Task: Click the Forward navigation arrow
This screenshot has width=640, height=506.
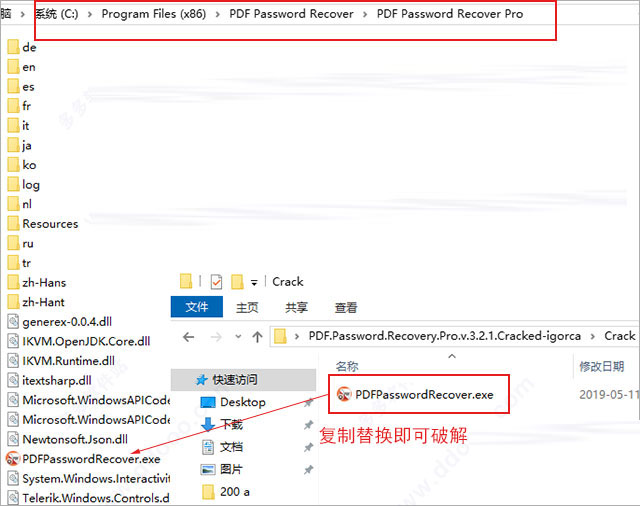Action: pos(216,337)
